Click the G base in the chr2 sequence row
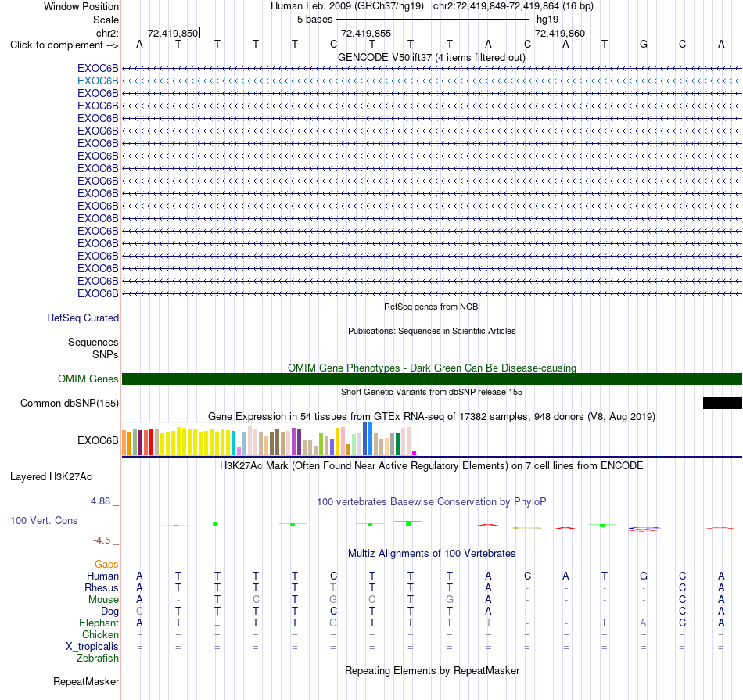The width and height of the screenshot is (743, 700). (644, 44)
